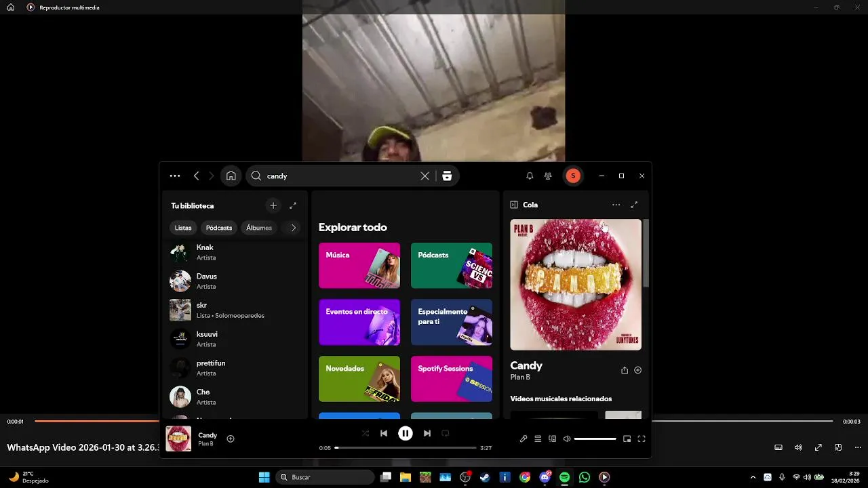868x488 pixels.
Task: Filter library by Listas
Action: click(x=183, y=228)
